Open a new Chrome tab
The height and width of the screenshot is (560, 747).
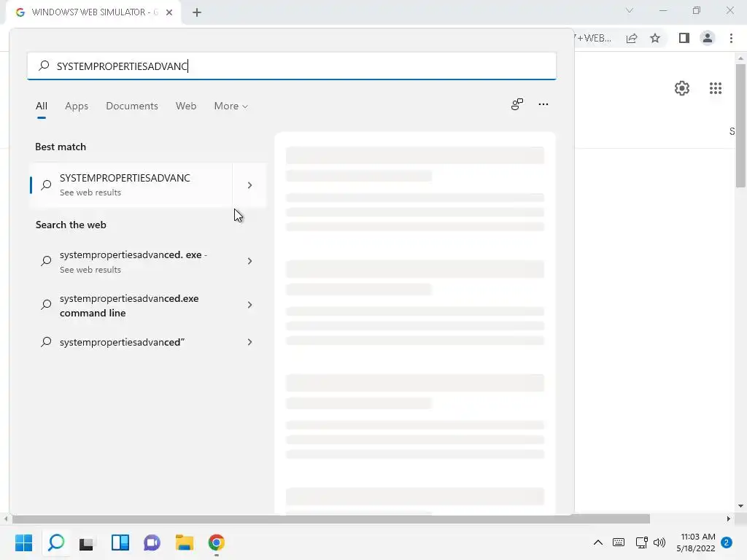(197, 12)
